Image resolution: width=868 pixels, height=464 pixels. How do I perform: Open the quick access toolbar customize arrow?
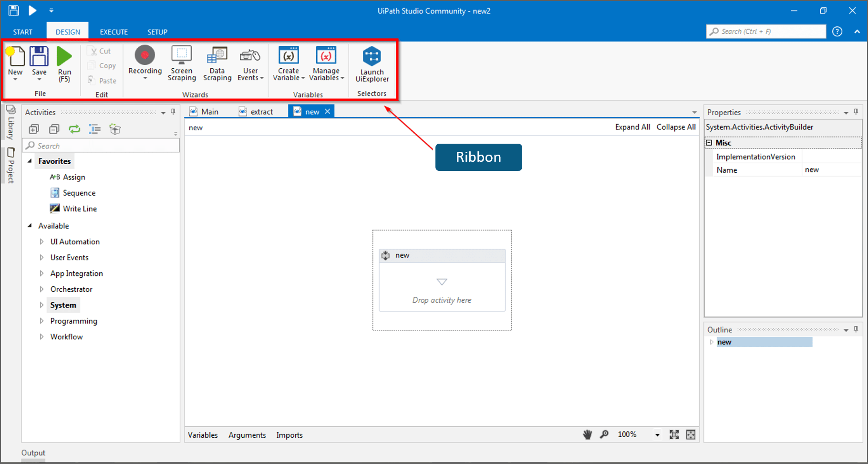(x=51, y=10)
